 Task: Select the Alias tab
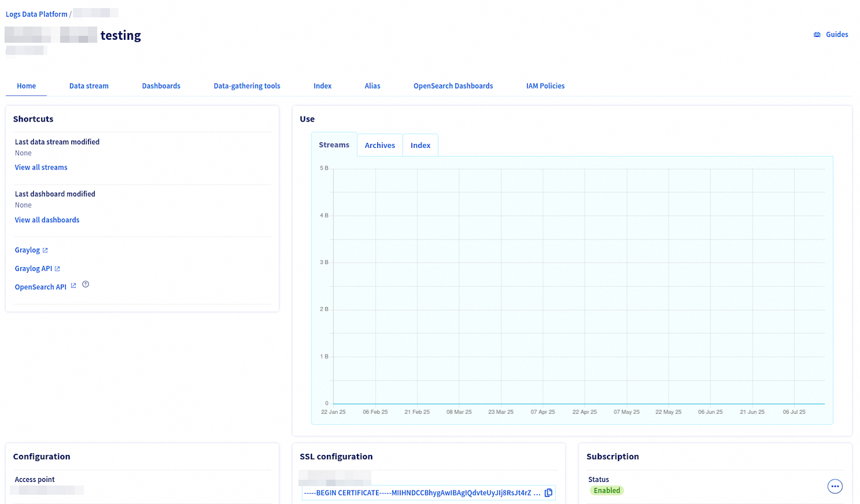click(x=372, y=86)
